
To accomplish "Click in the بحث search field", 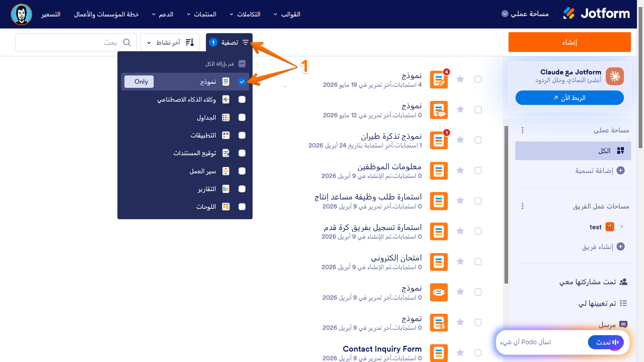I will (x=76, y=42).
